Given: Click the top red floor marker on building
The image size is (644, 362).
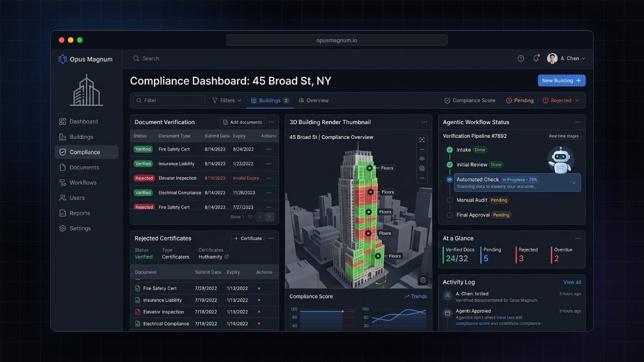Looking at the screenshot, I should tap(371, 192).
